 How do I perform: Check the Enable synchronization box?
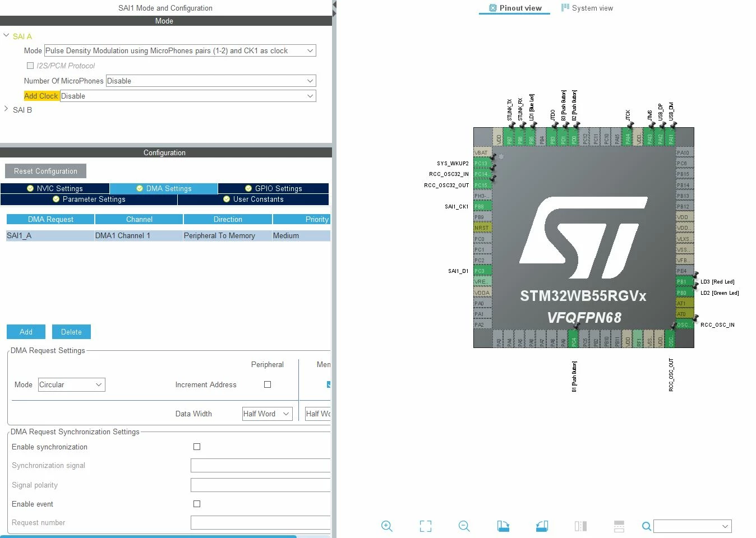(x=197, y=447)
